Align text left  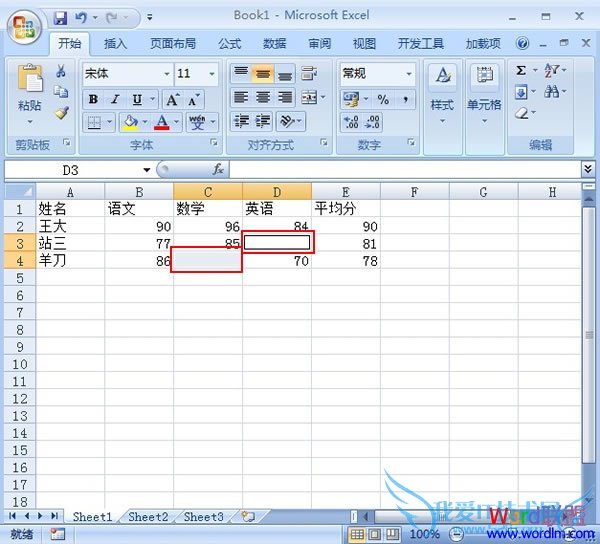click(241, 97)
